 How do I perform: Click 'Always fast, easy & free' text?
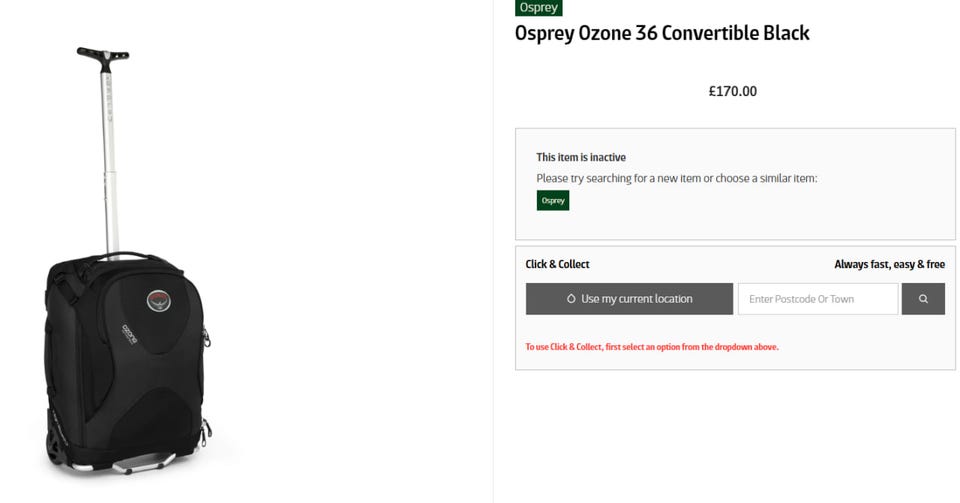click(890, 264)
